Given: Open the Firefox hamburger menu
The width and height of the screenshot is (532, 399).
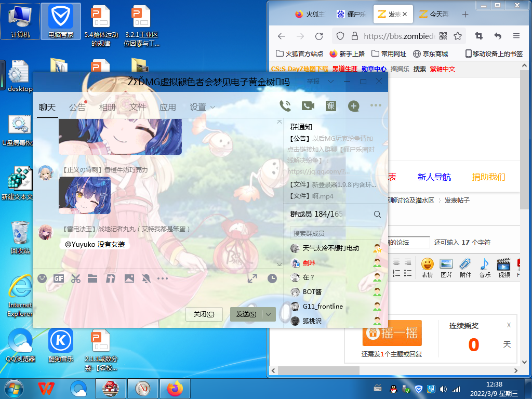Looking at the screenshot, I should pyautogui.click(x=516, y=36).
